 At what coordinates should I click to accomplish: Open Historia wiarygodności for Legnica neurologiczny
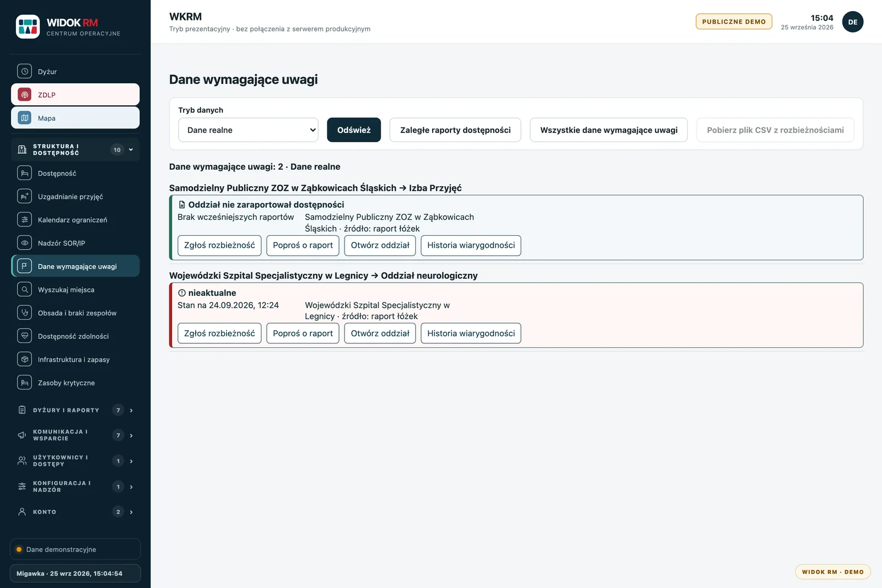click(471, 333)
